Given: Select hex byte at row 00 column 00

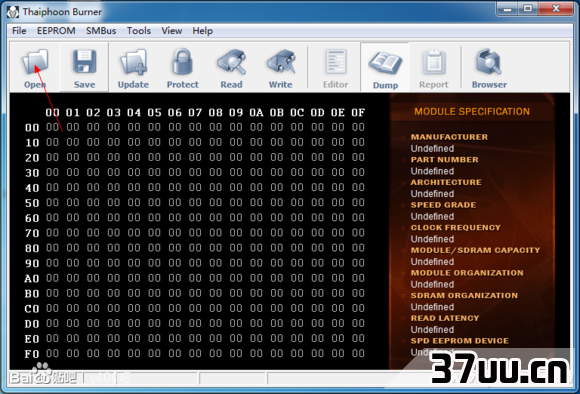Looking at the screenshot, I should [53, 127].
